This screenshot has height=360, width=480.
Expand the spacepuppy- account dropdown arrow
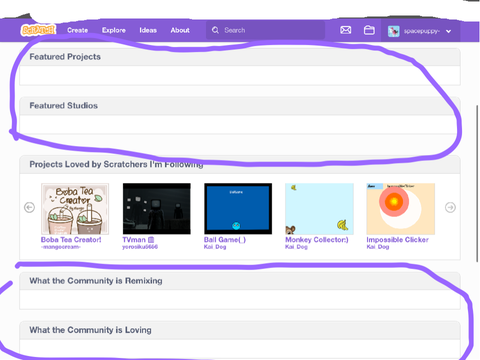pos(449,31)
